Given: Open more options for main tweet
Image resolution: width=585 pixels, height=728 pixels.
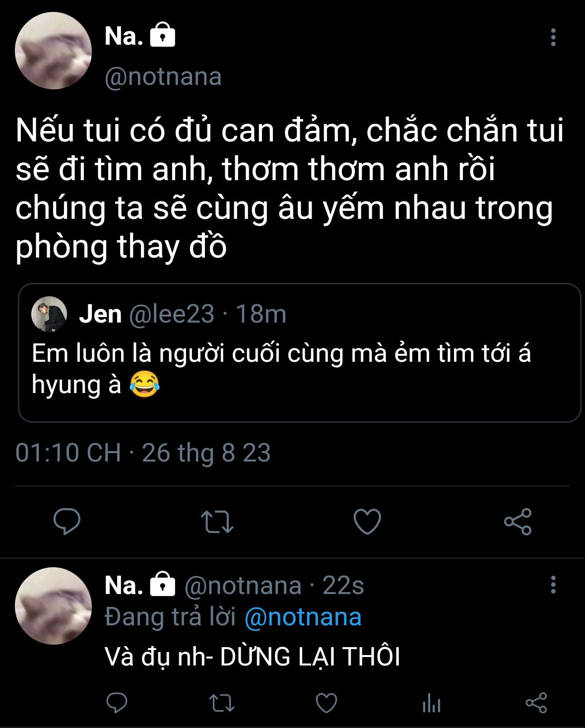Looking at the screenshot, I should click(553, 38).
